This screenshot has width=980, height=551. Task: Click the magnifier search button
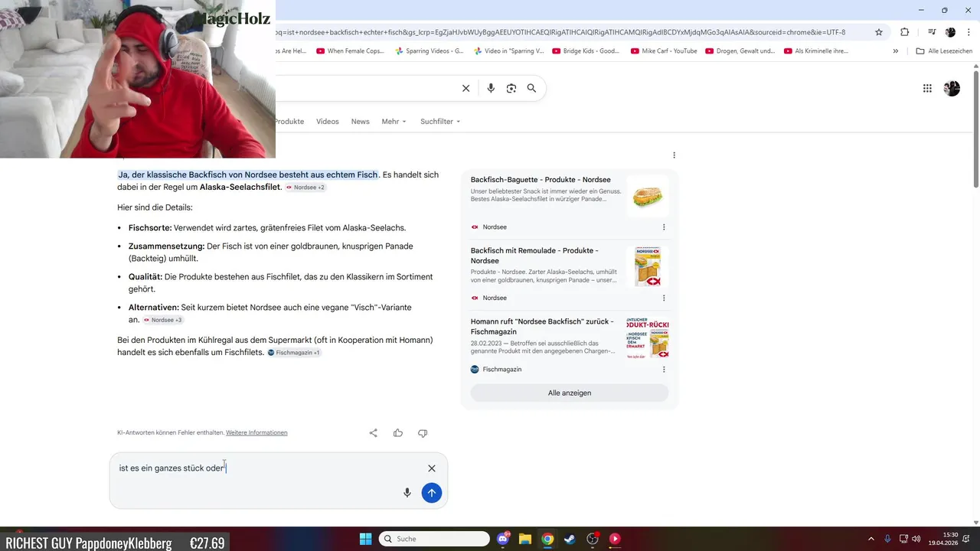pyautogui.click(x=531, y=88)
